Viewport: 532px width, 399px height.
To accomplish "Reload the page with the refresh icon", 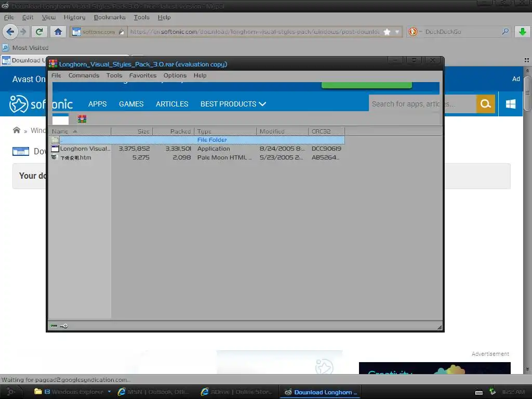I will pos(39,32).
